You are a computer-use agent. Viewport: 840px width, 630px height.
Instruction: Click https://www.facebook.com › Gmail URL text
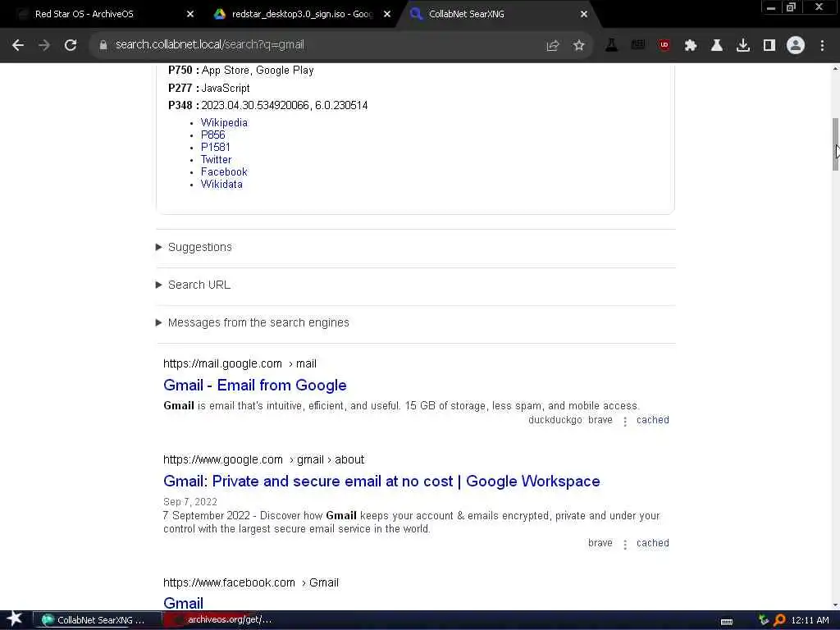pyautogui.click(x=251, y=583)
